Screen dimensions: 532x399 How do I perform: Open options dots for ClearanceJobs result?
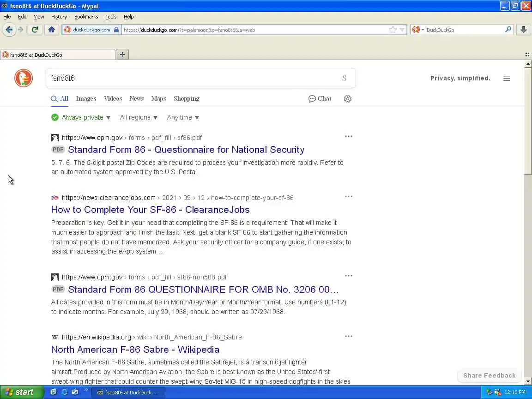(x=349, y=196)
